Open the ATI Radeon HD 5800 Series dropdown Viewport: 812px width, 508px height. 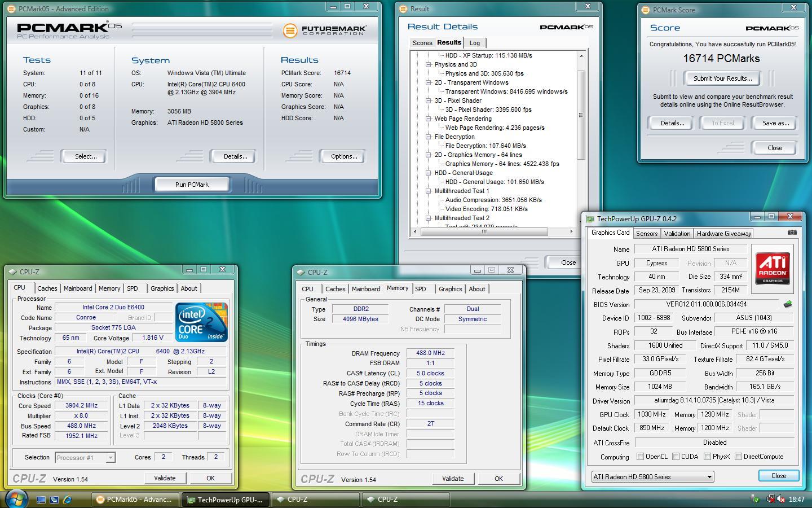click(x=652, y=477)
